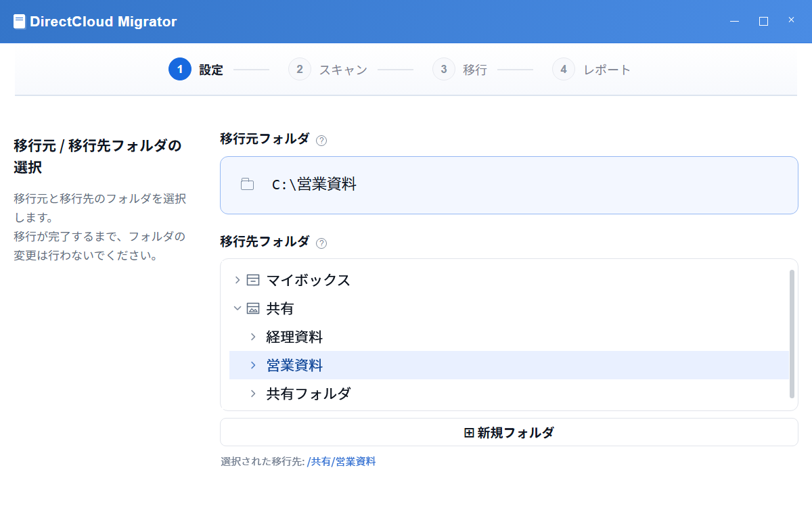Go to step 4 レポート
This screenshot has width=812, height=522.
point(591,69)
